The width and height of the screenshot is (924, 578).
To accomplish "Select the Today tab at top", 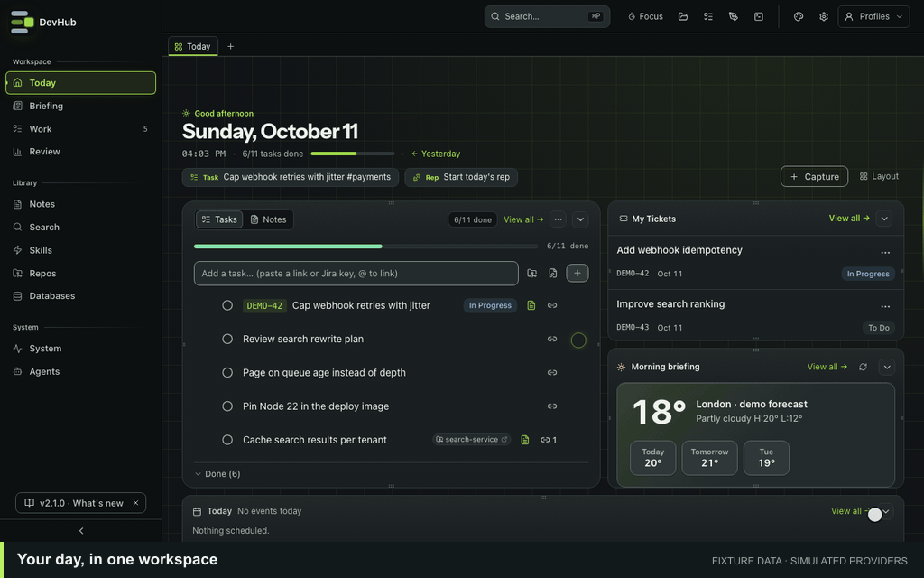I will point(193,47).
